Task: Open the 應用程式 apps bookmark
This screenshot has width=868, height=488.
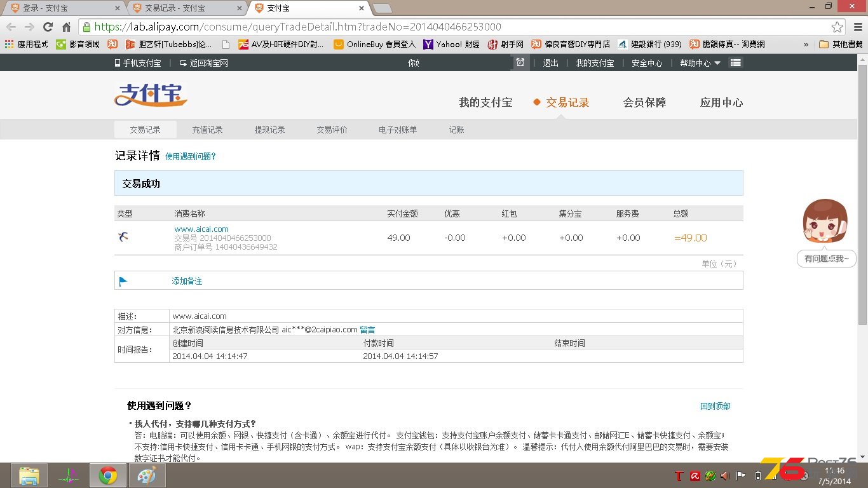Action: point(26,44)
